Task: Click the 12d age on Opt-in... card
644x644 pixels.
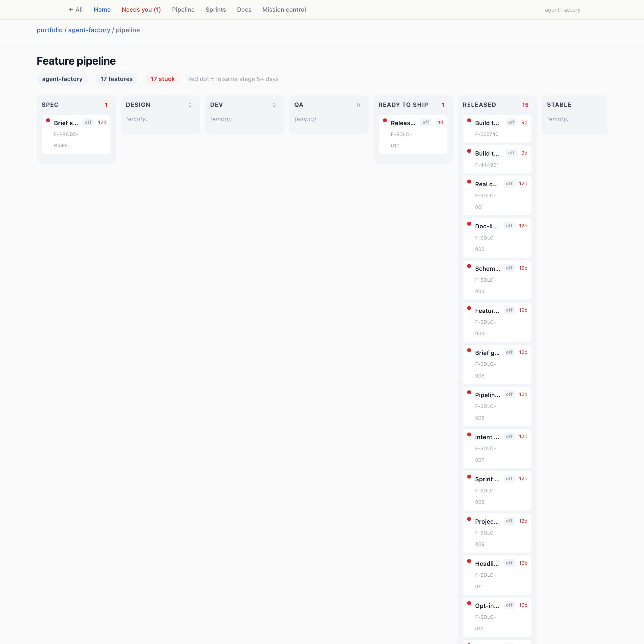Action: 523,605
